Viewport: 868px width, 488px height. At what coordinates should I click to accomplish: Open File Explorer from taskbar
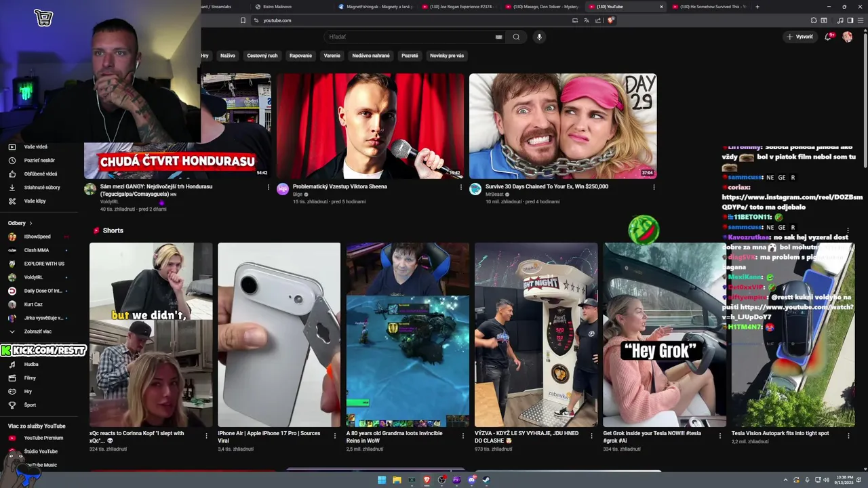coord(397,480)
